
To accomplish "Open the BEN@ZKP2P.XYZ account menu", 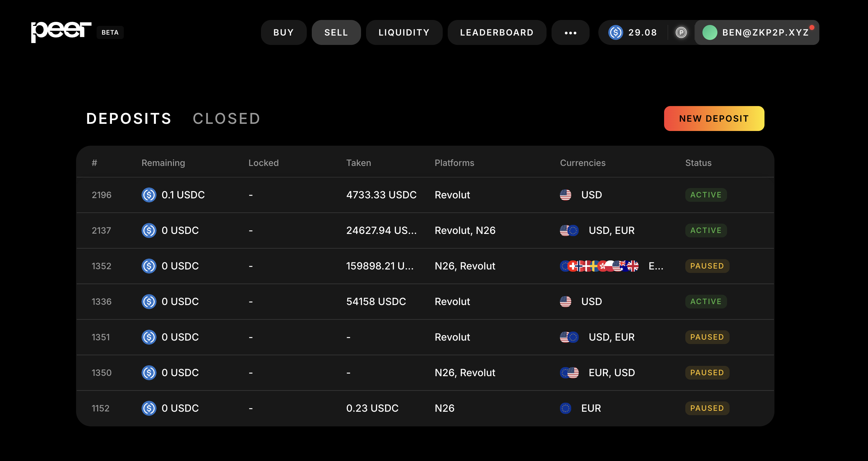I will pyautogui.click(x=765, y=33).
